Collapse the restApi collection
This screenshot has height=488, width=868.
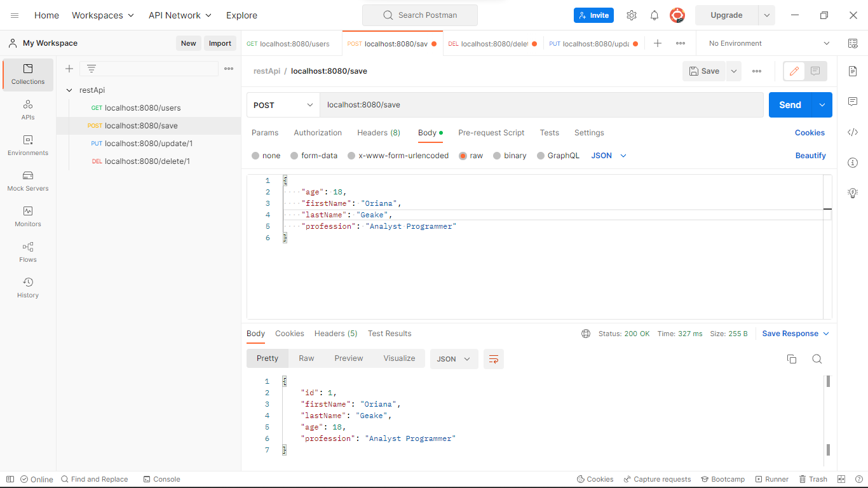69,90
